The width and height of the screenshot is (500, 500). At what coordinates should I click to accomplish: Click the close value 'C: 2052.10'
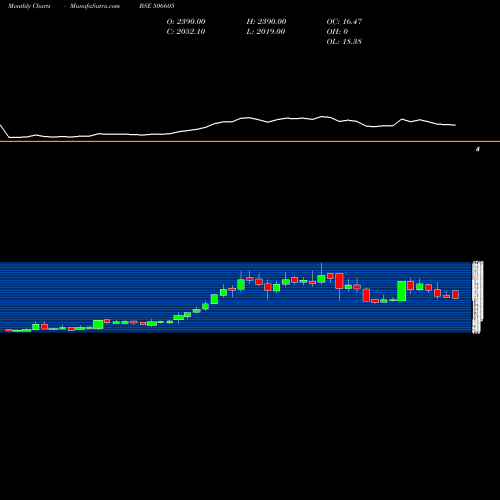(x=186, y=32)
